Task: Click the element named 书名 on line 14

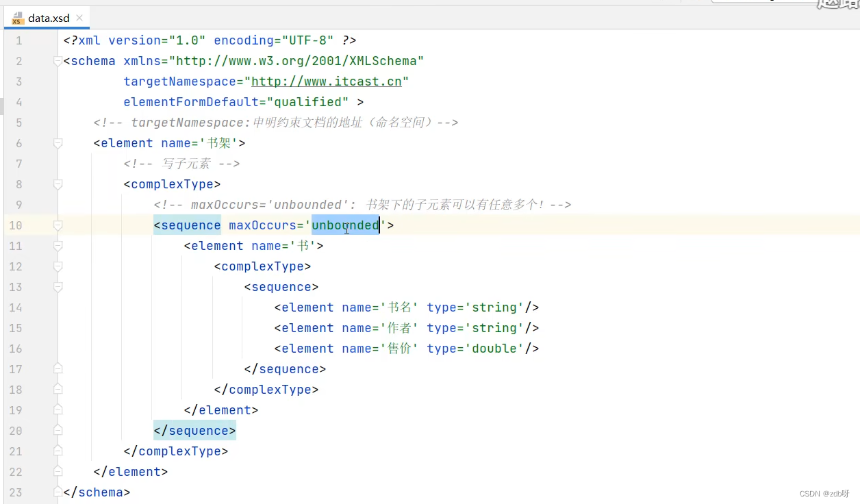Action: (407, 307)
